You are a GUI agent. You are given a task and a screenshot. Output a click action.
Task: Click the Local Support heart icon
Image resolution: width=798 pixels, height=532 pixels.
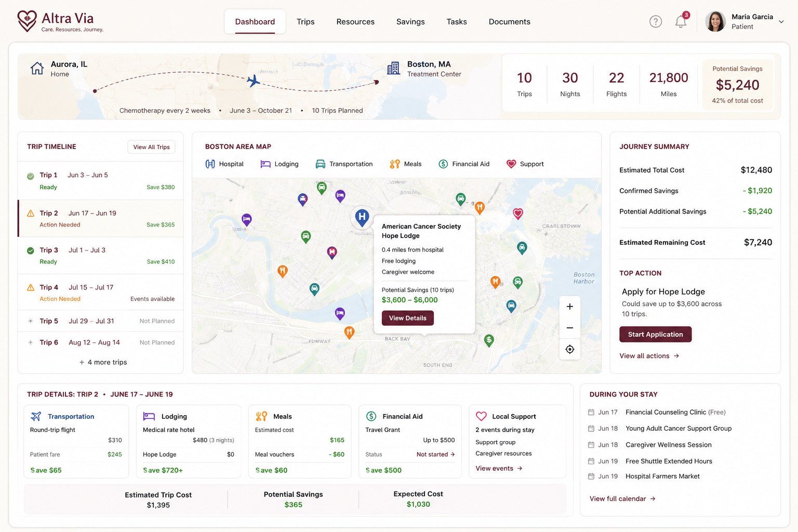tap(482, 416)
